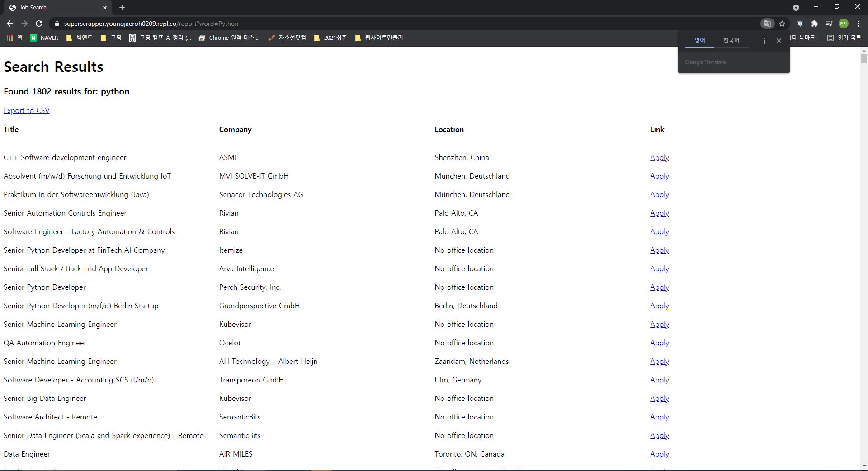Click the tab search dropdown icon
This screenshot has height=471, width=868.
(796, 8)
